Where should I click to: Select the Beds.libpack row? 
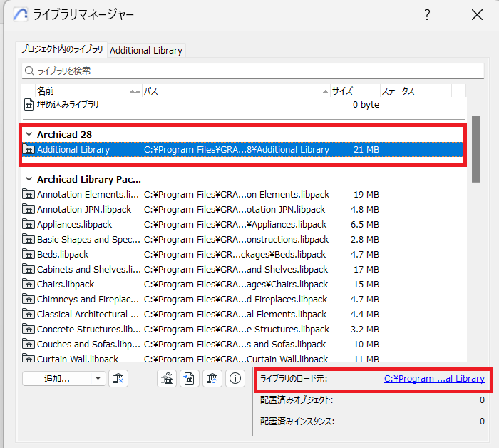(243, 254)
